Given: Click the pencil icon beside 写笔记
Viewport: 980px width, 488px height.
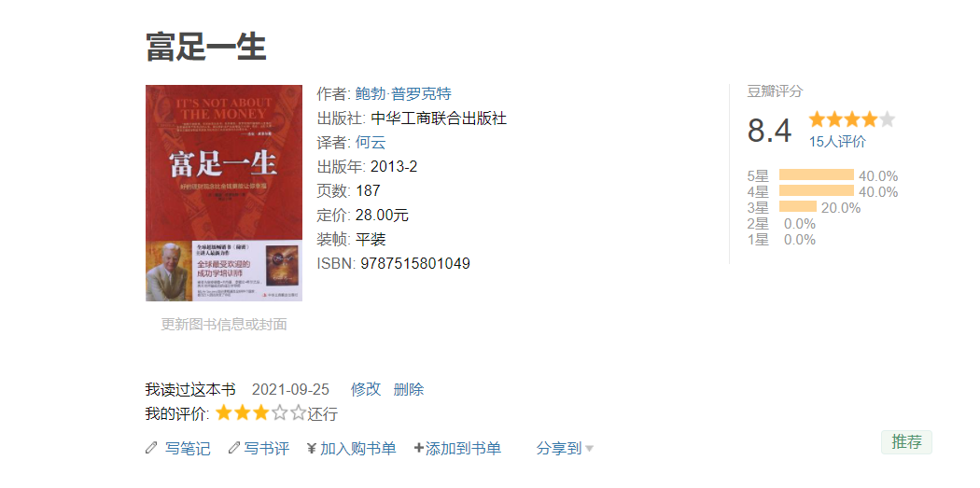Looking at the screenshot, I should coord(151,447).
